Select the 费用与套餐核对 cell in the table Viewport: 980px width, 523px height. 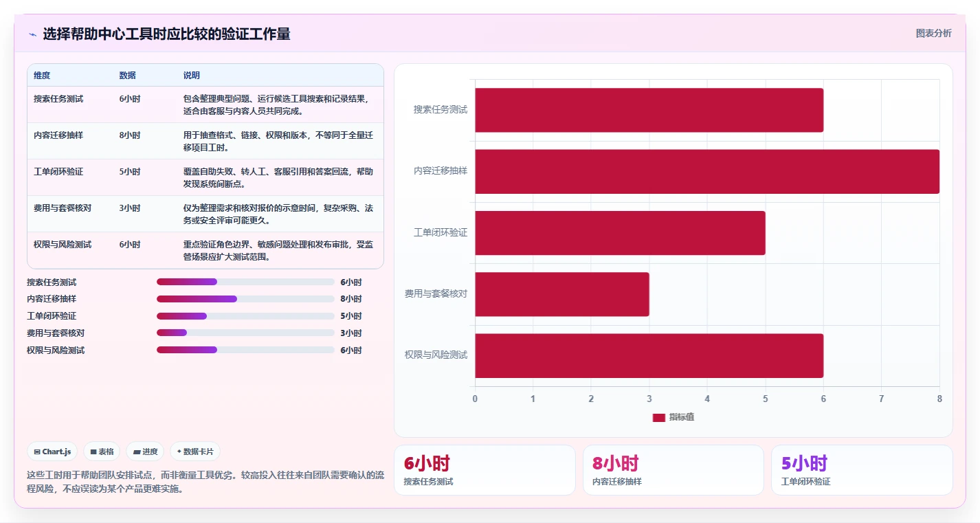pos(63,208)
